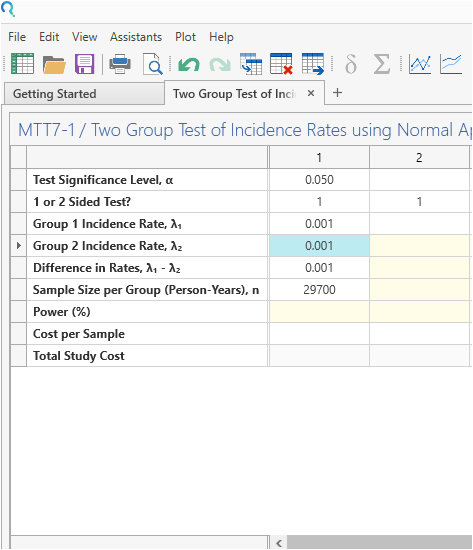This screenshot has width=473, height=550.
Task: Click Group 2 Incidence Rate cell in column 2
Action: click(x=419, y=246)
